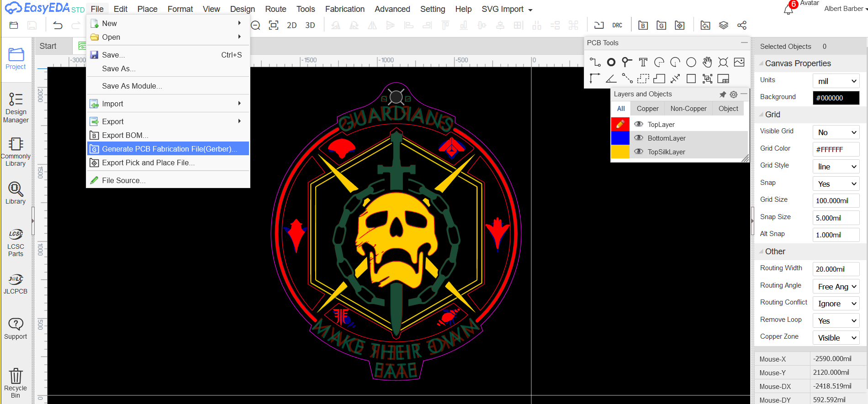The height and width of the screenshot is (404, 868).
Task: Click the Export BOM toolbar icon
Action: (x=643, y=26)
